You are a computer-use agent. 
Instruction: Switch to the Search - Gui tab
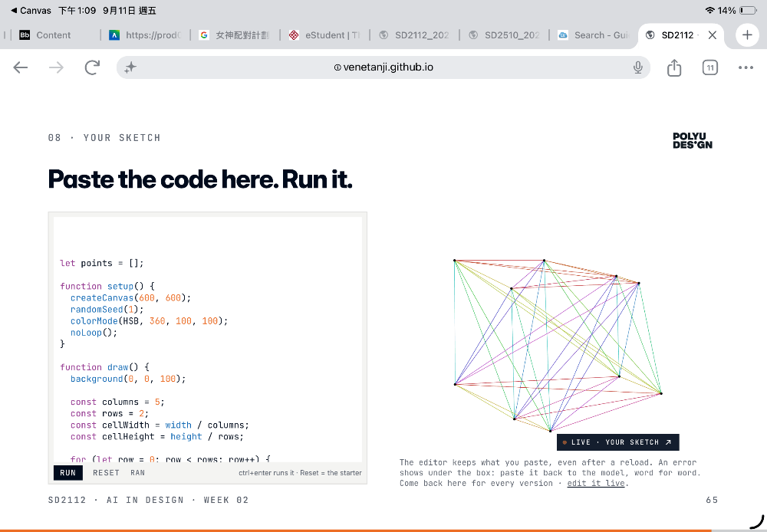pos(594,35)
